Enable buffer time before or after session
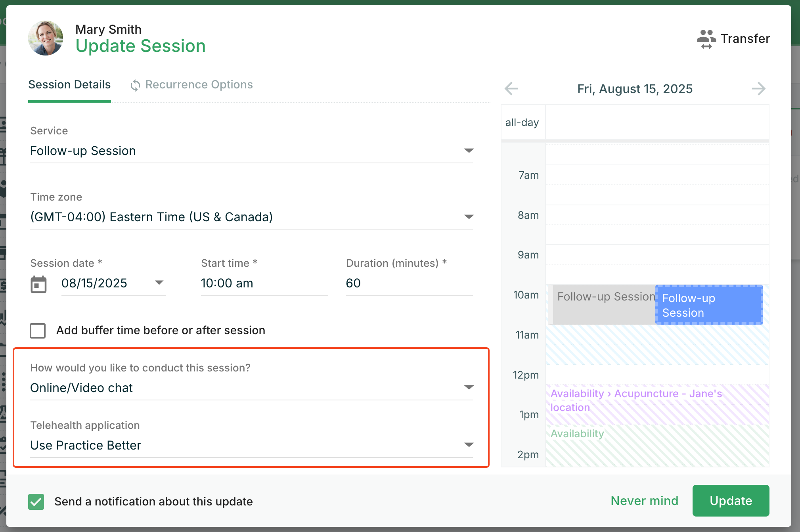This screenshot has width=800, height=532. click(x=38, y=331)
